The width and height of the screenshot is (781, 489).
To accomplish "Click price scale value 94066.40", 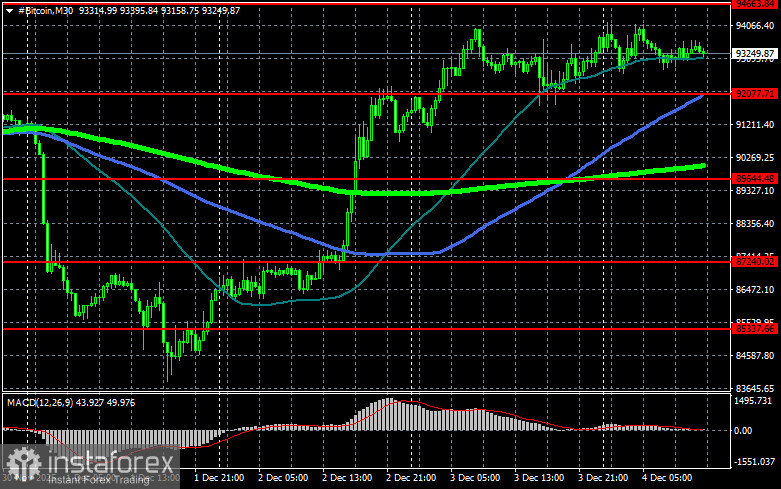I will 755,25.
